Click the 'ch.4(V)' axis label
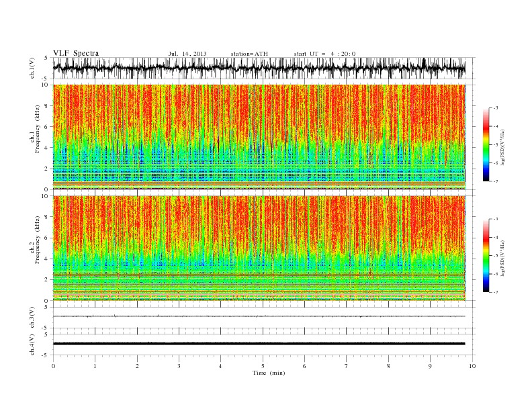This screenshot has height=411, width=532. coord(32,345)
